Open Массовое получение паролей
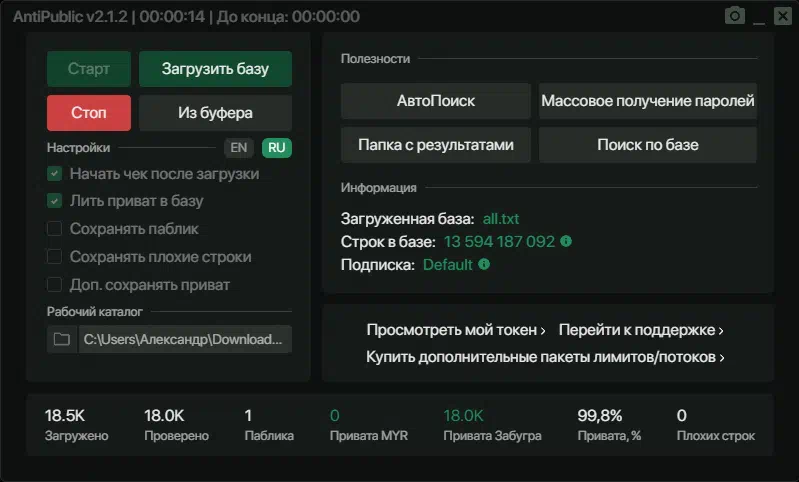The image size is (799, 482). coord(648,101)
